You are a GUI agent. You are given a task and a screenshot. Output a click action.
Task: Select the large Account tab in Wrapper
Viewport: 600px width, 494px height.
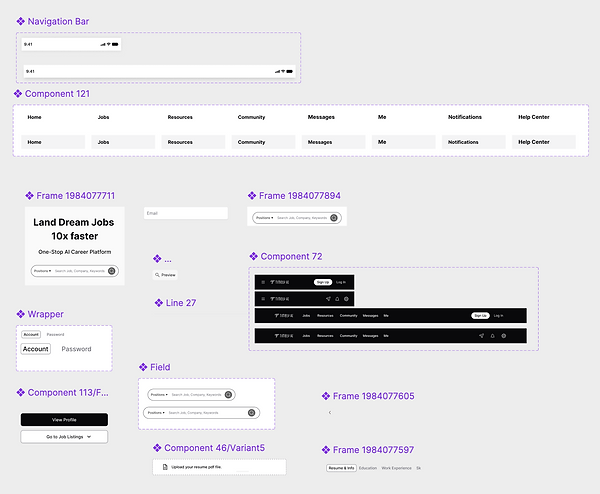[x=36, y=349]
